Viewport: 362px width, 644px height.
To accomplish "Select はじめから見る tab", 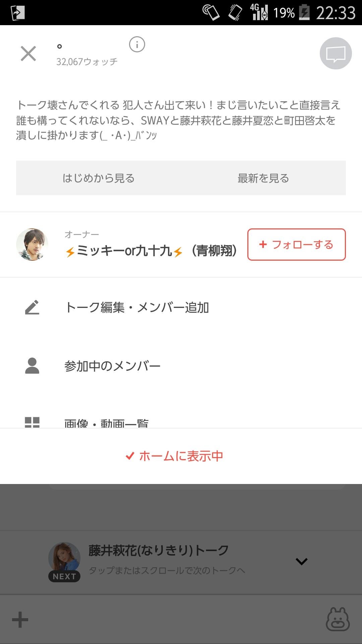I will 99,178.
